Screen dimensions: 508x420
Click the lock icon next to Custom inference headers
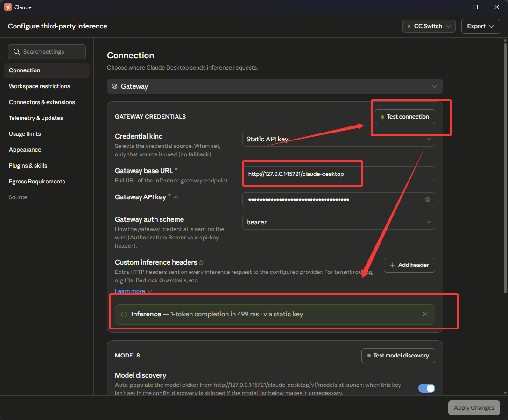201,262
